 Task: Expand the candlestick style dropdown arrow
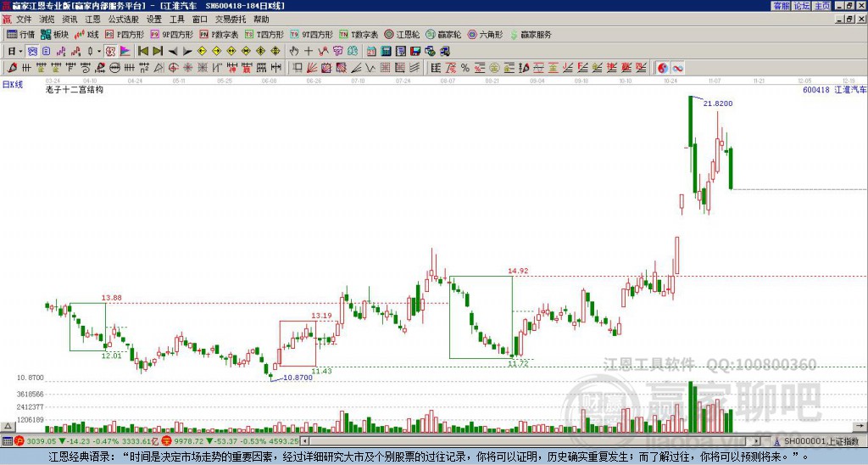pyautogui.click(x=99, y=51)
